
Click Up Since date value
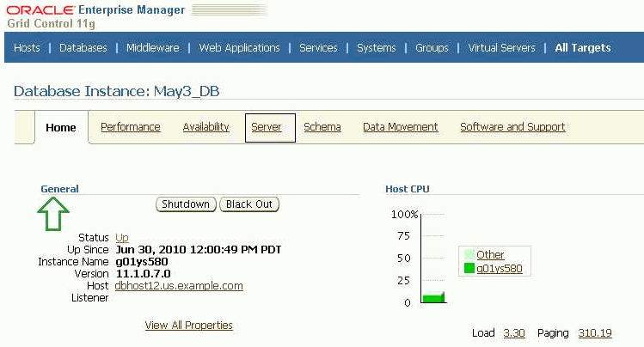(199, 250)
